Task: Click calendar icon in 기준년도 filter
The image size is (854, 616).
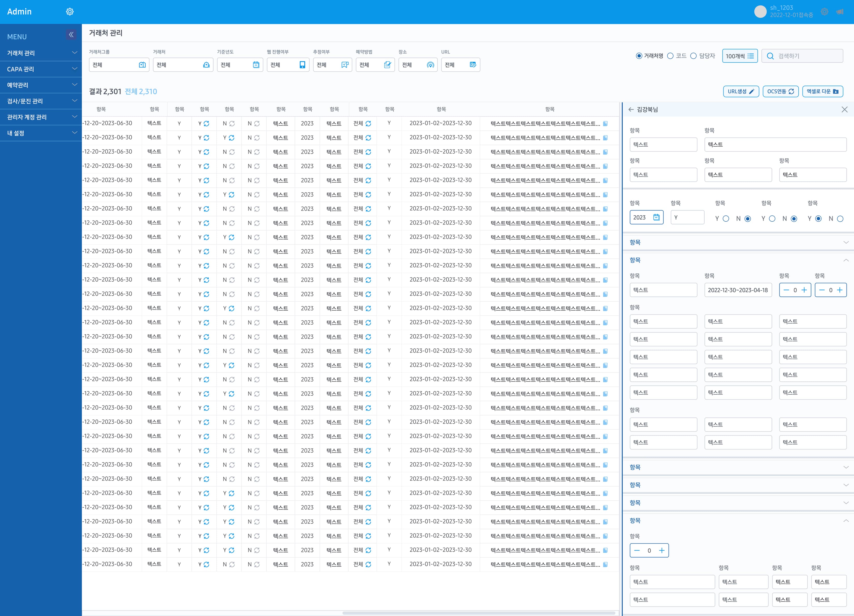Action: click(x=256, y=65)
